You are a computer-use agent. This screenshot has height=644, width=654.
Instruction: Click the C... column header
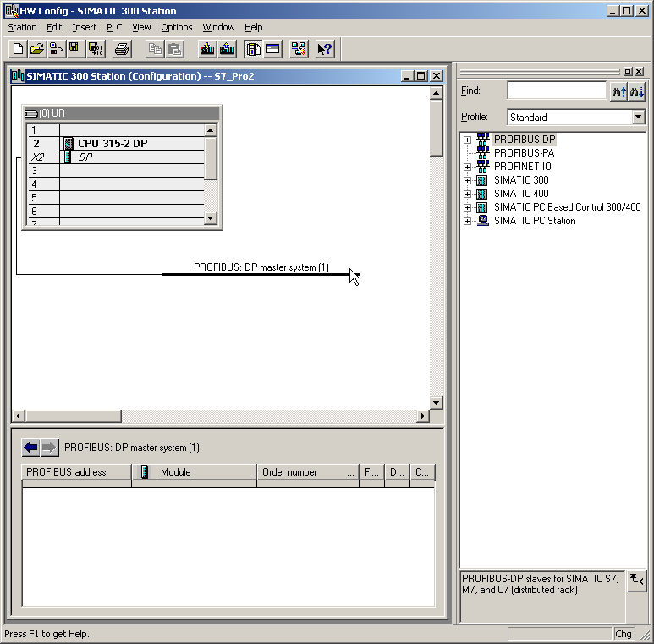pyautogui.click(x=422, y=472)
